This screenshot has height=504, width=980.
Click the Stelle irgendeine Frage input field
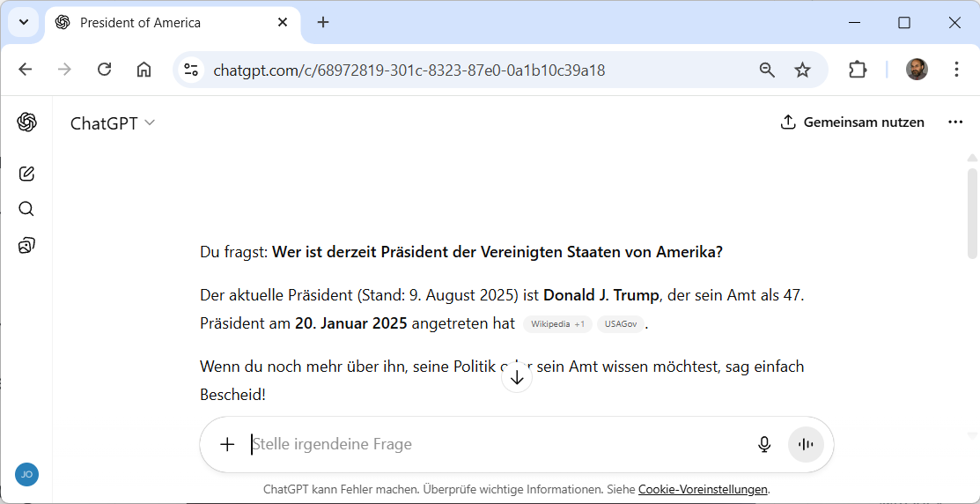(493, 444)
